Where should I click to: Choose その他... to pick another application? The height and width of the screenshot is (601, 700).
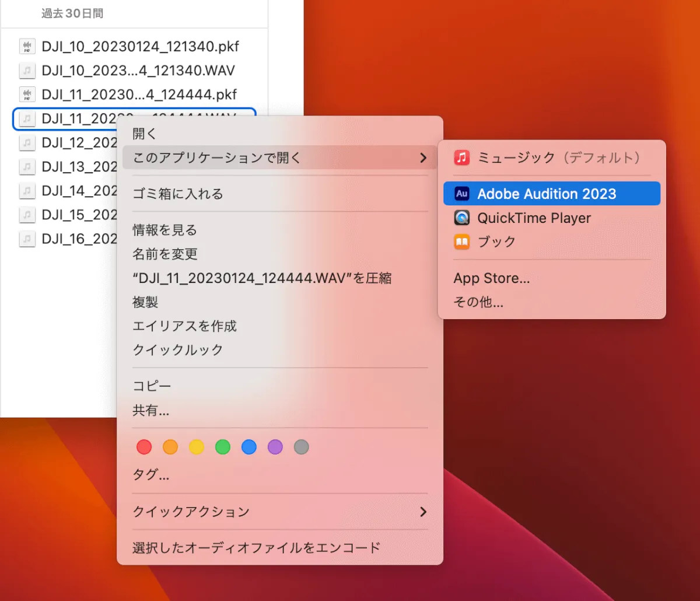pos(478,302)
